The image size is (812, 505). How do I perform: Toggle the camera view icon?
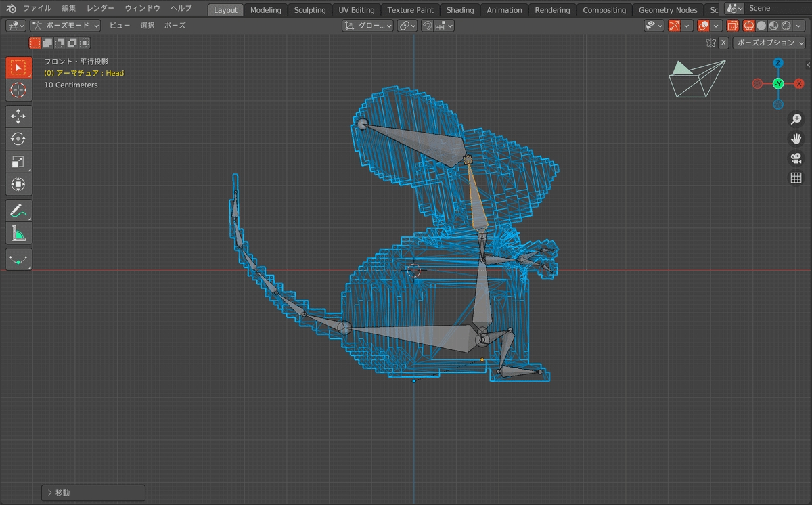(796, 158)
